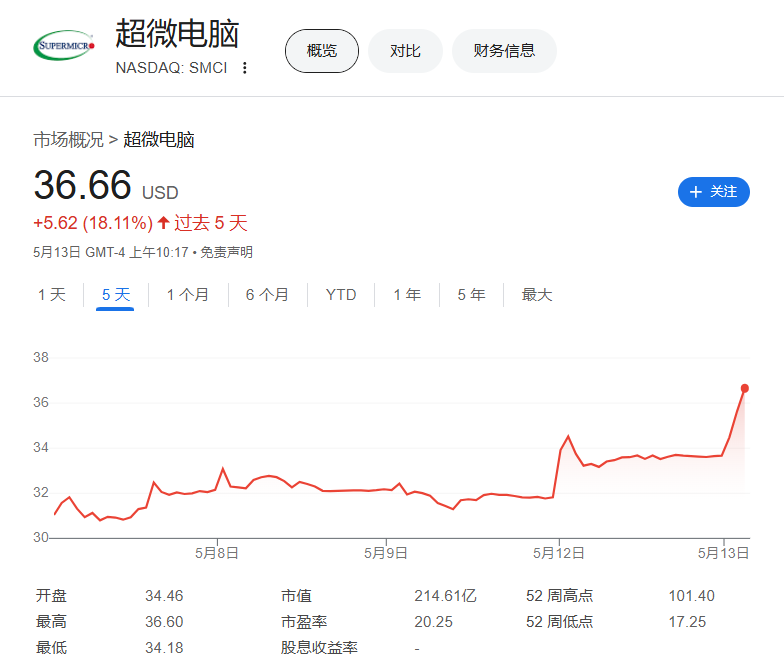The height and width of the screenshot is (668, 784).
Task: Click the Supermicro logo icon
Action: tap(64, 46)
